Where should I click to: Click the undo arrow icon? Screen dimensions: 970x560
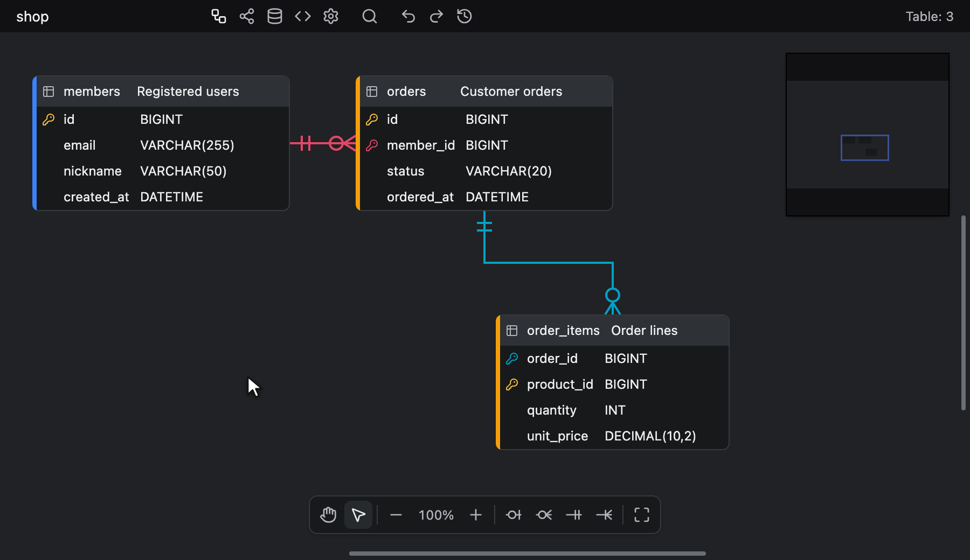408,16
